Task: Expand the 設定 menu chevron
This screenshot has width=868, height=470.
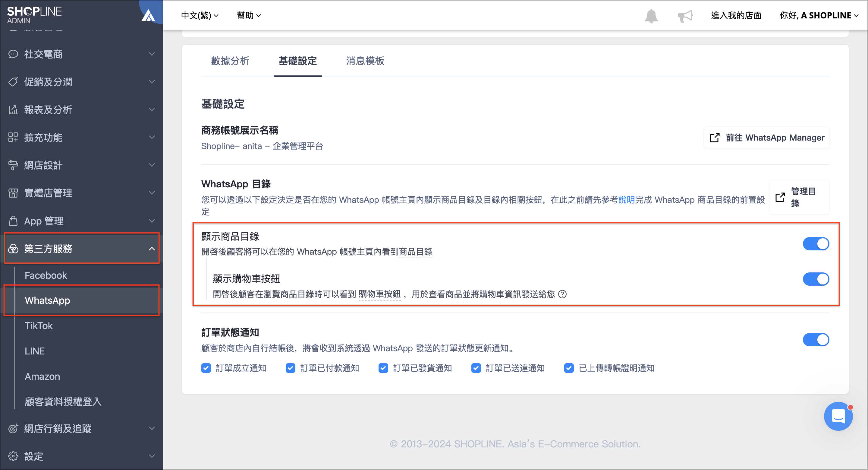Action: (152, 456)
